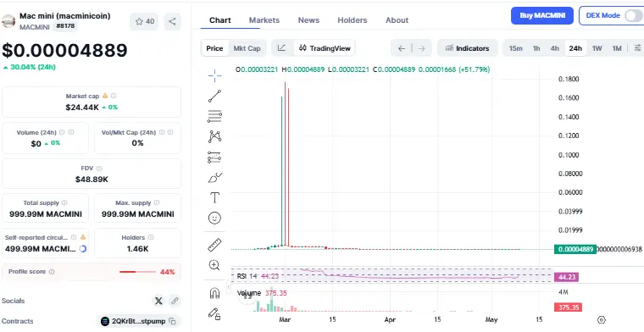This screenshot has width=644, height=332.
Task: Click the undo arrow in chart toolbar
Action: point(402,48)
